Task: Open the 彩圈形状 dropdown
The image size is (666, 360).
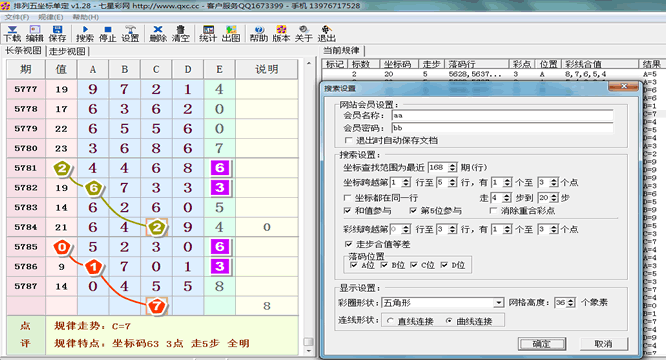Action: point(498,303)
